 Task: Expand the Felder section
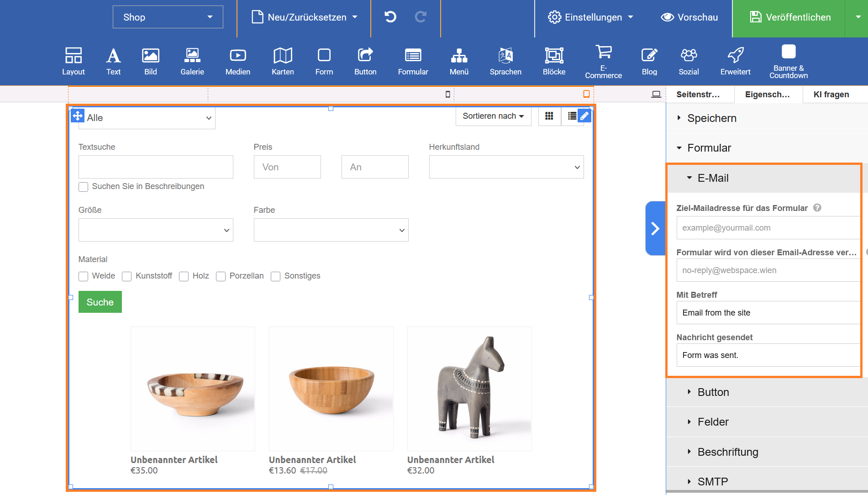click(713, 422)
